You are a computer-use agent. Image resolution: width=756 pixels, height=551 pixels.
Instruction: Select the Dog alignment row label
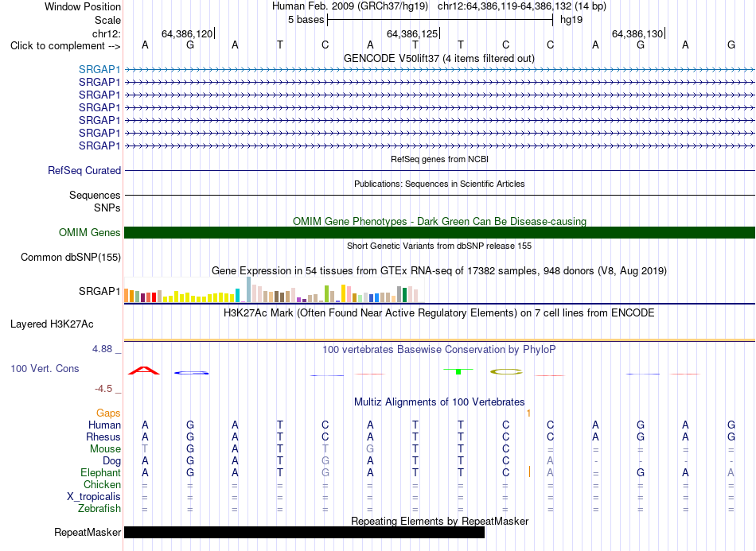[112, 461]
